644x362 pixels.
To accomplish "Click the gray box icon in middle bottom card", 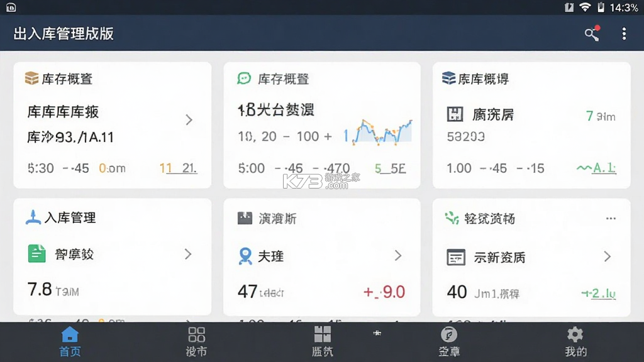I will (x=245, y=218).
